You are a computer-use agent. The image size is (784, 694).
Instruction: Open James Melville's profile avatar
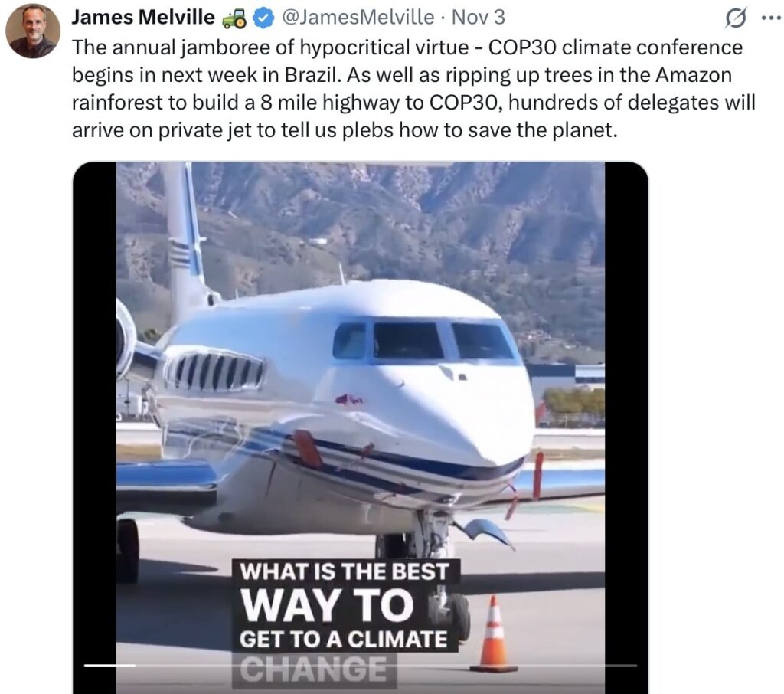(x=33, y=31)
